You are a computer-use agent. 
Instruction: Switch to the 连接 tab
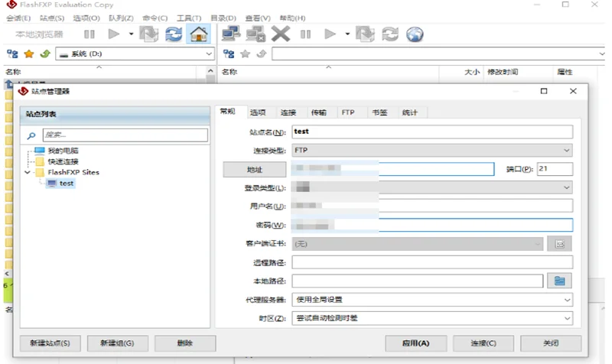[288, 112]
